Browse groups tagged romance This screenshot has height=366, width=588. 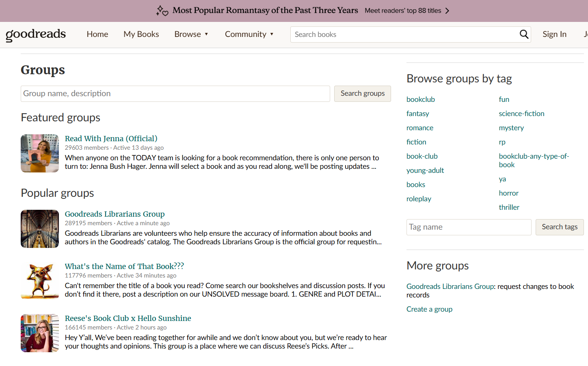420,128
